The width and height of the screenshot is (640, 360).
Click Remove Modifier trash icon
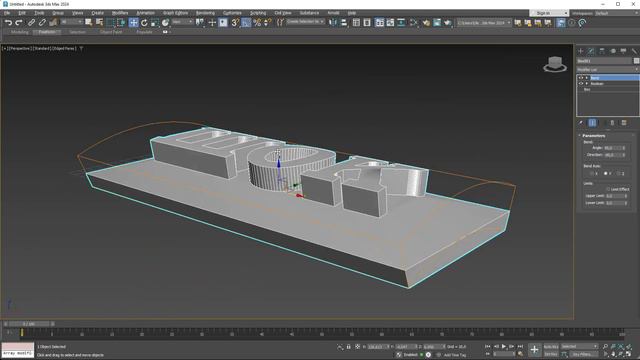pyautogui.click(x=612, y=123)
